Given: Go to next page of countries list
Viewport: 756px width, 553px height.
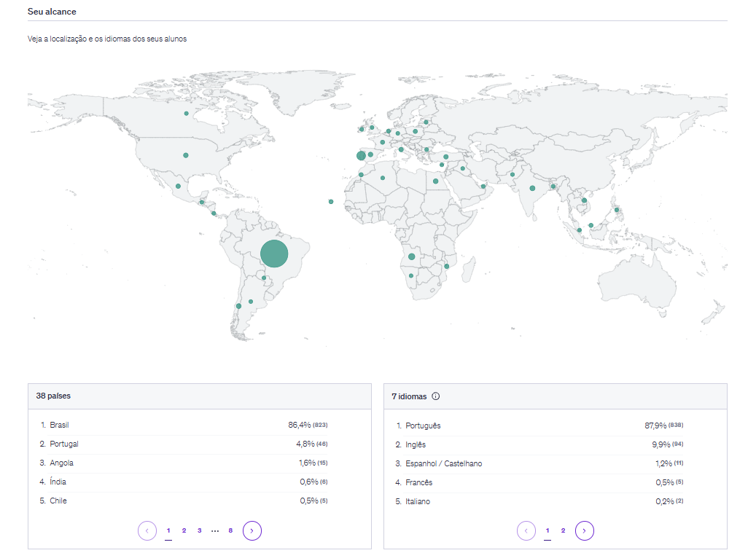Looking at the screenshot, I should [252, 531].
